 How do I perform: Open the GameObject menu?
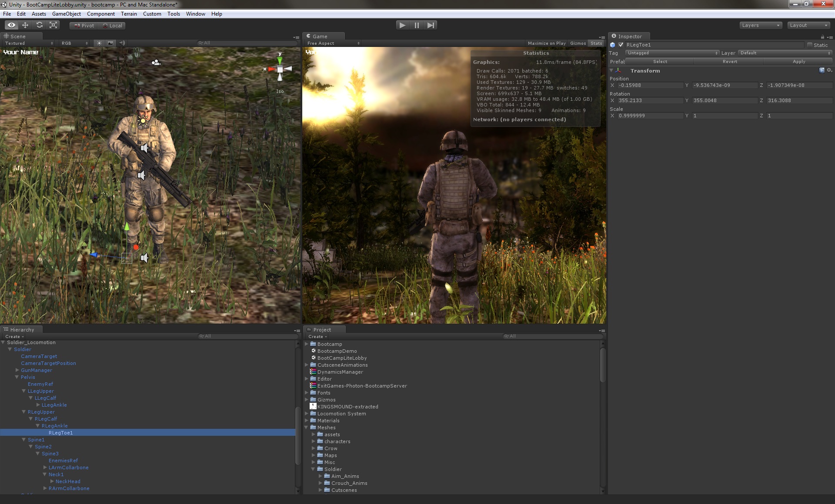(66, 13)
